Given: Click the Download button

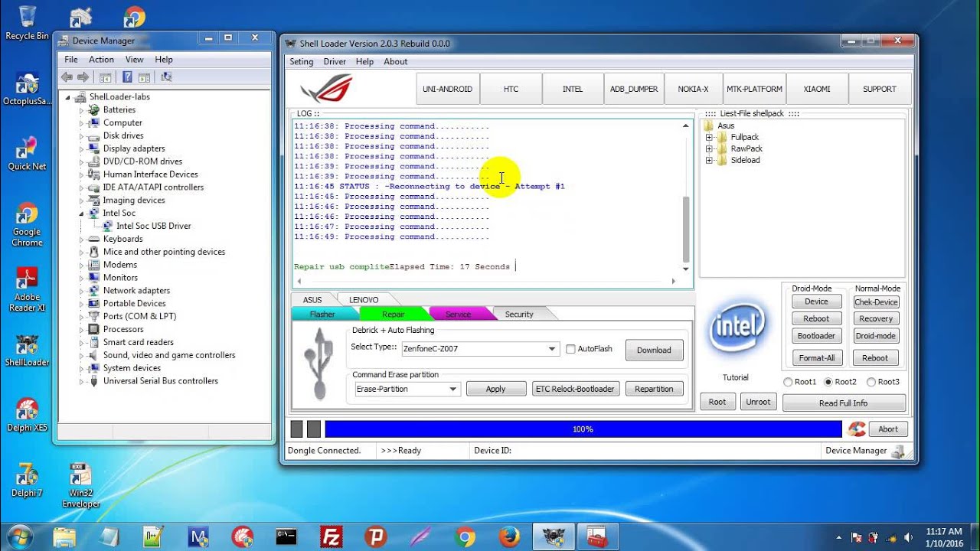Looking at the screenshot, I should coord(654,350).
